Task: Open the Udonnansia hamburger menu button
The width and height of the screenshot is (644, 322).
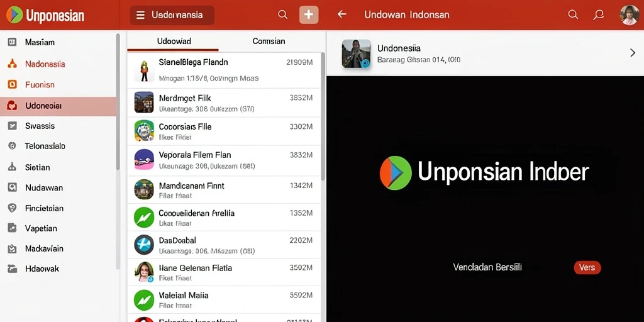Action: [172, 15]
